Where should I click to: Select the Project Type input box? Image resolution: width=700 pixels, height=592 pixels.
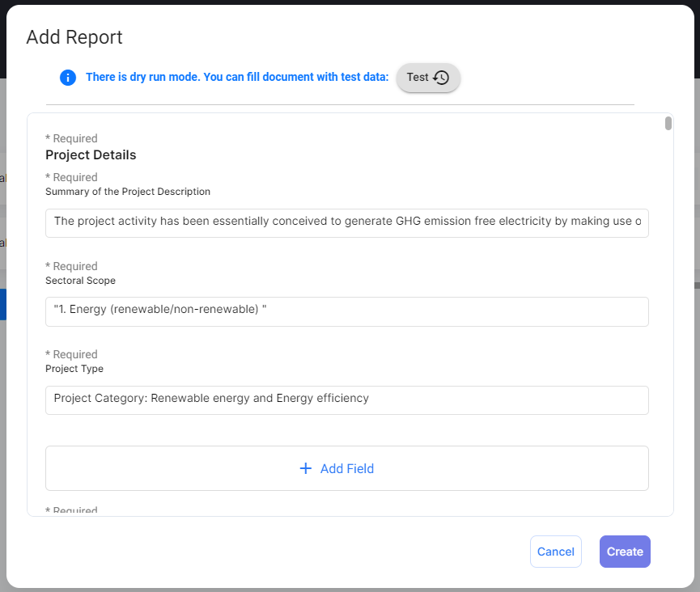[x=346, y=400]
